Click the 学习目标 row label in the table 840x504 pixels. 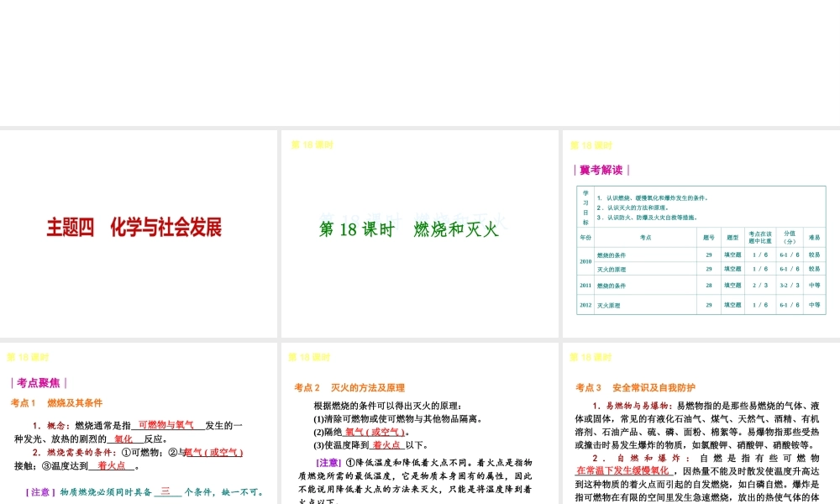[585, 207]
